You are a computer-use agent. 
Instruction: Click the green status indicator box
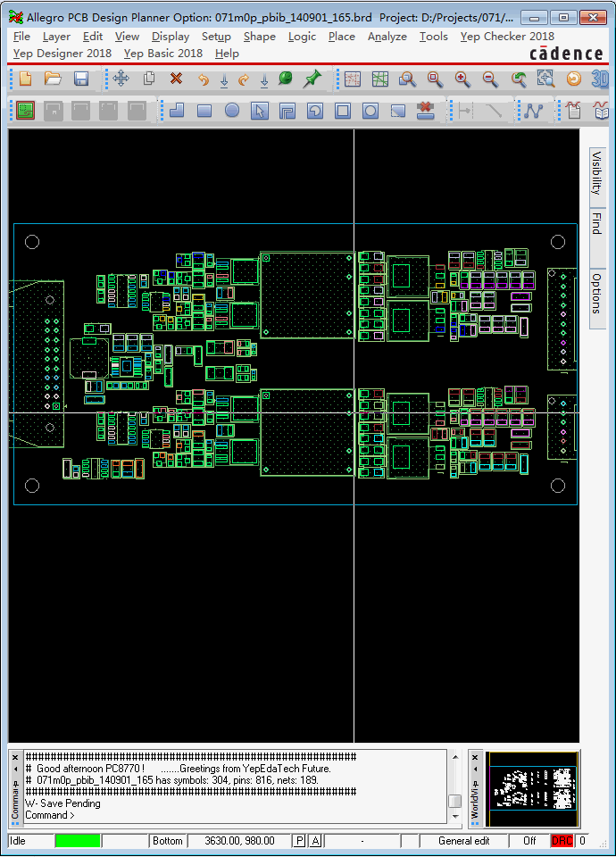[78, 841]
